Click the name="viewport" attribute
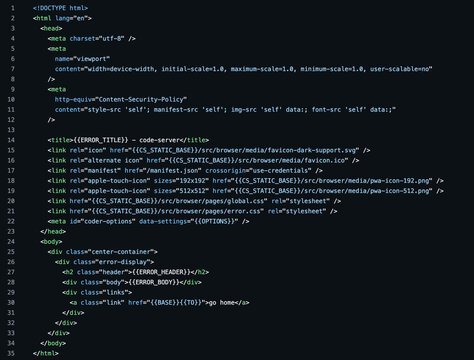Image resolution: width=474 pixels, height=360 pixels. (82, 59)
